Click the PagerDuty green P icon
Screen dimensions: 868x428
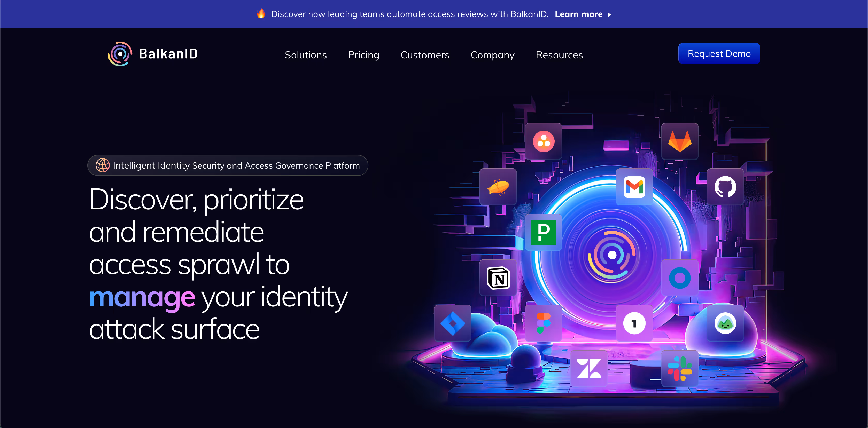point(543,232)
